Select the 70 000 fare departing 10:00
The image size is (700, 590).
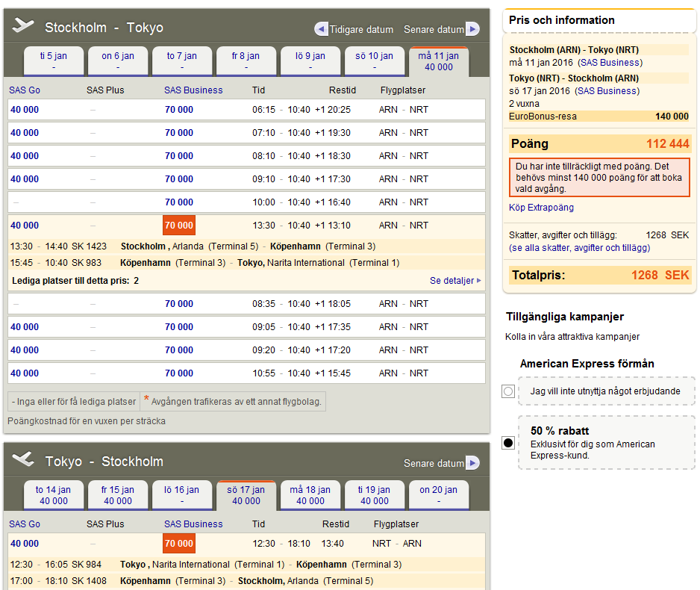[179, 202]
